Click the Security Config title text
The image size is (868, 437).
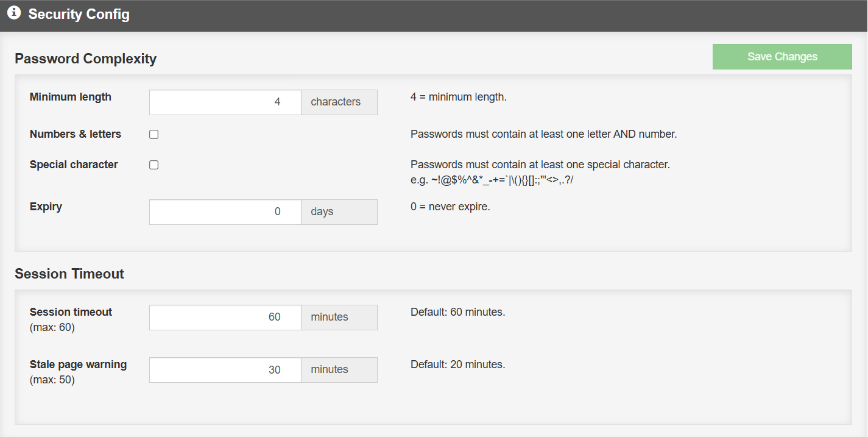79,14
